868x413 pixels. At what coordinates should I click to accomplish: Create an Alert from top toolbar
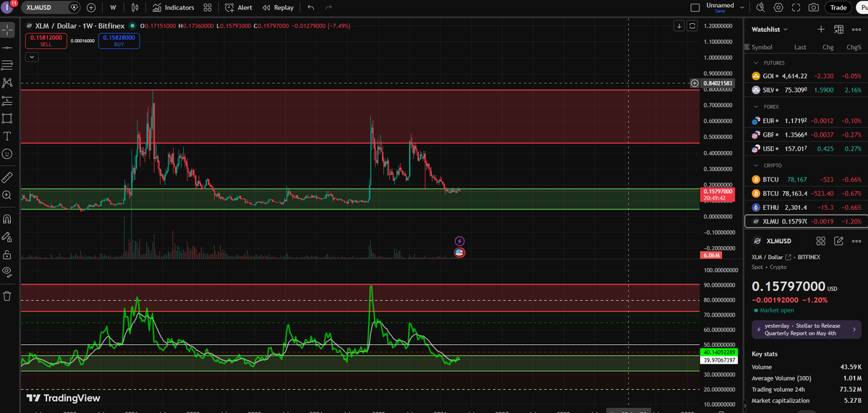(239, 7)
